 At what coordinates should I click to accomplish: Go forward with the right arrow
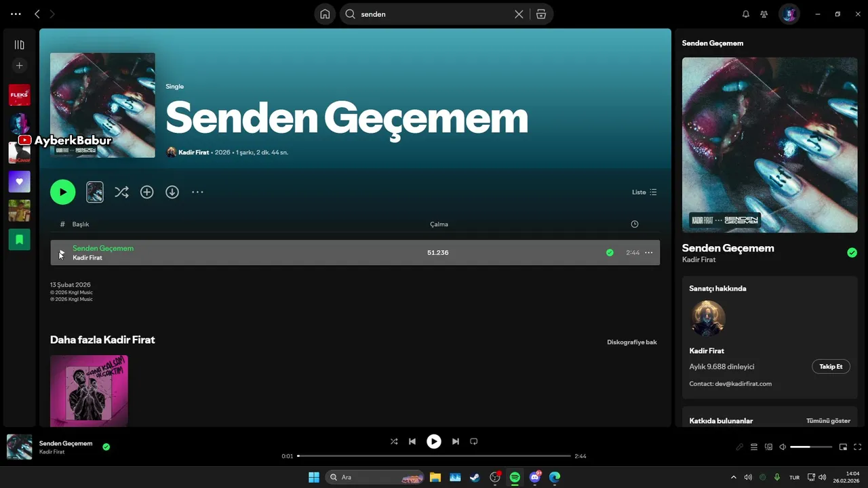tap(52, 14)
